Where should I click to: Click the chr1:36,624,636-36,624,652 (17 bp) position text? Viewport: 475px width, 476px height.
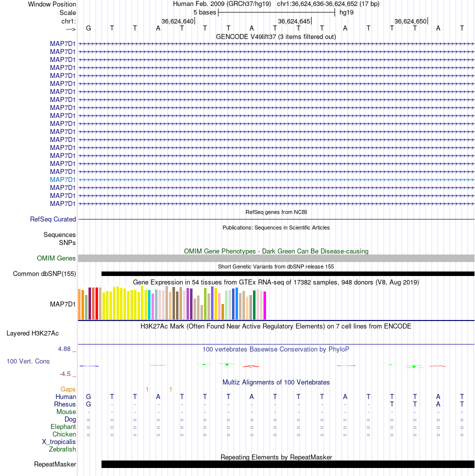pos(328,4)
